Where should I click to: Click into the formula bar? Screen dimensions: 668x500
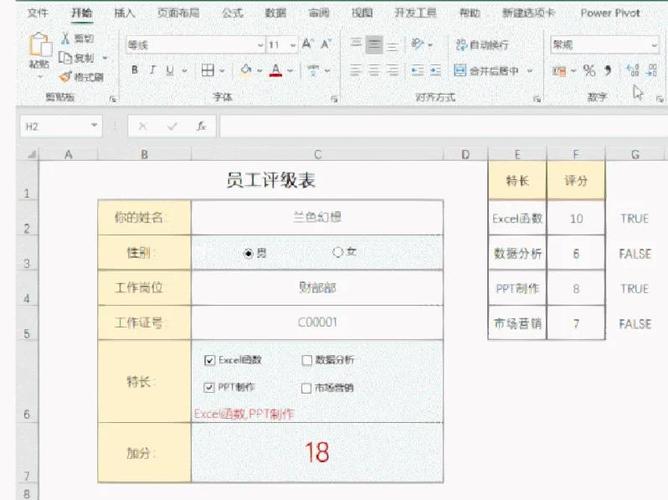pyautogui.click(x=443, y=126)
